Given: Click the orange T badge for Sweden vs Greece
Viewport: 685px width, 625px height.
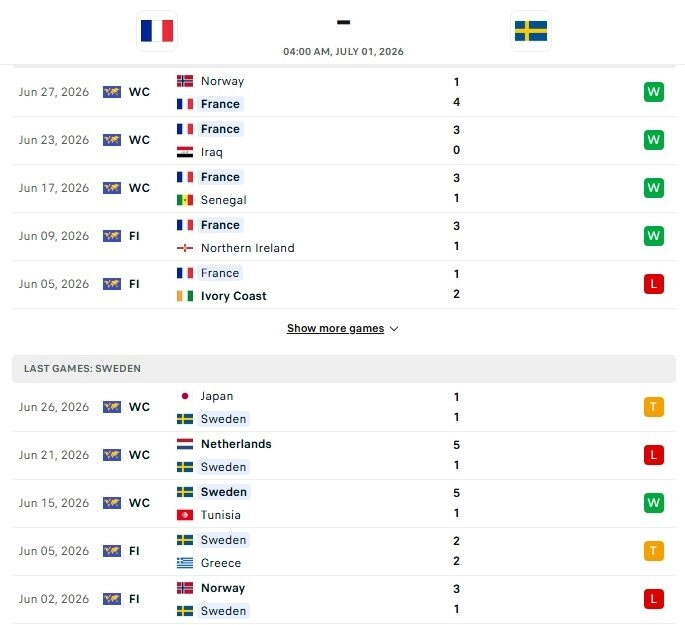Looking at the screenshot, I should coord(654,551).
